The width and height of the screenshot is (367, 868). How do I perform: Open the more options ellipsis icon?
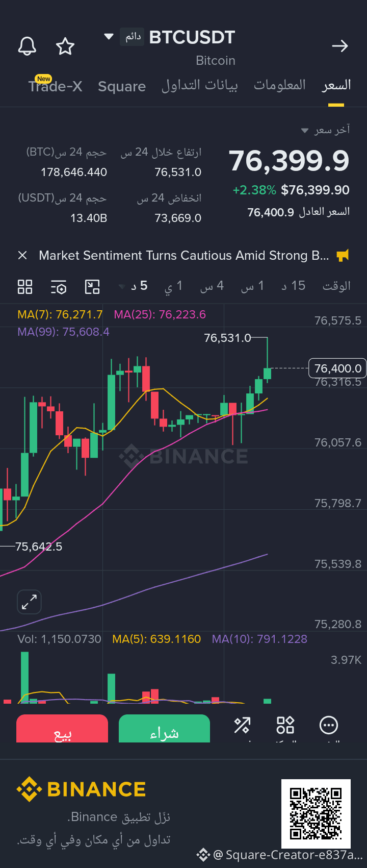(329, 725)
